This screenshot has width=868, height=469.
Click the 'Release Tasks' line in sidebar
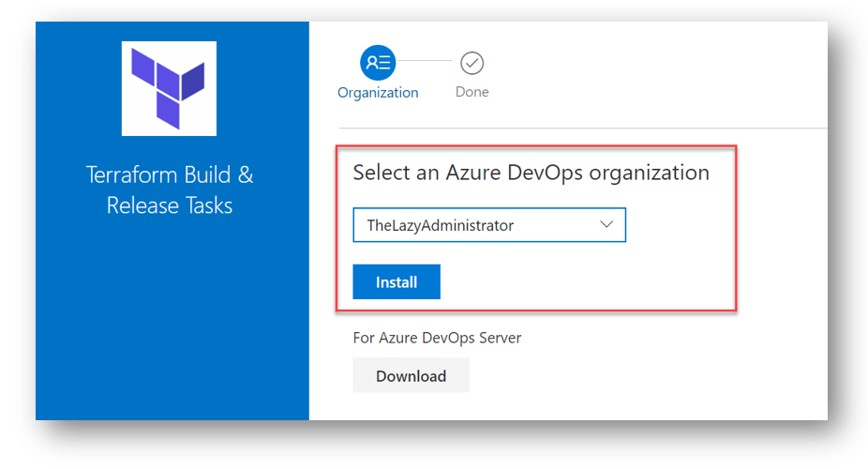click(x=170, y=206)
